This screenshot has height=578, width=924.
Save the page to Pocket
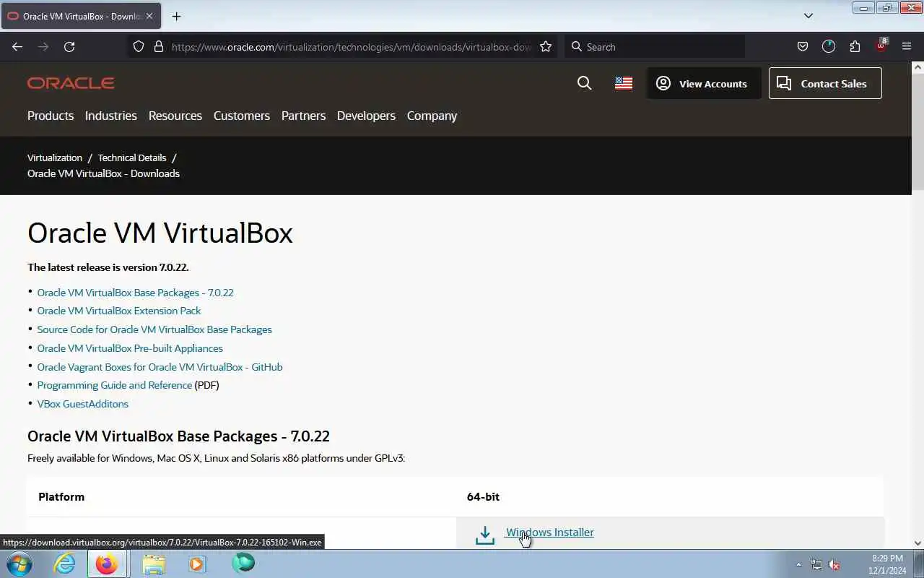pos(802,46)
